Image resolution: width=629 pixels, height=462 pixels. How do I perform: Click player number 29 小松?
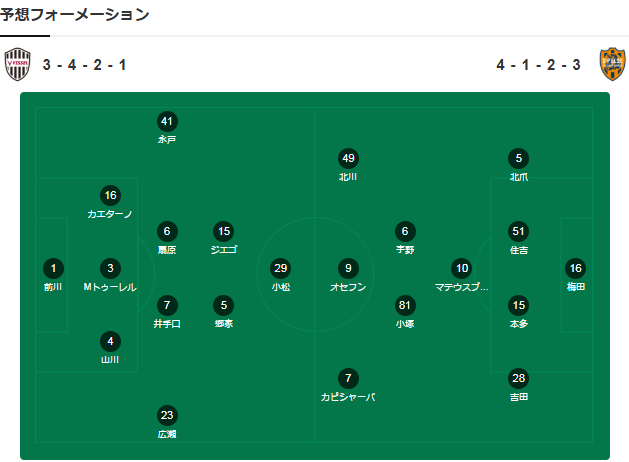click(281, 268)
